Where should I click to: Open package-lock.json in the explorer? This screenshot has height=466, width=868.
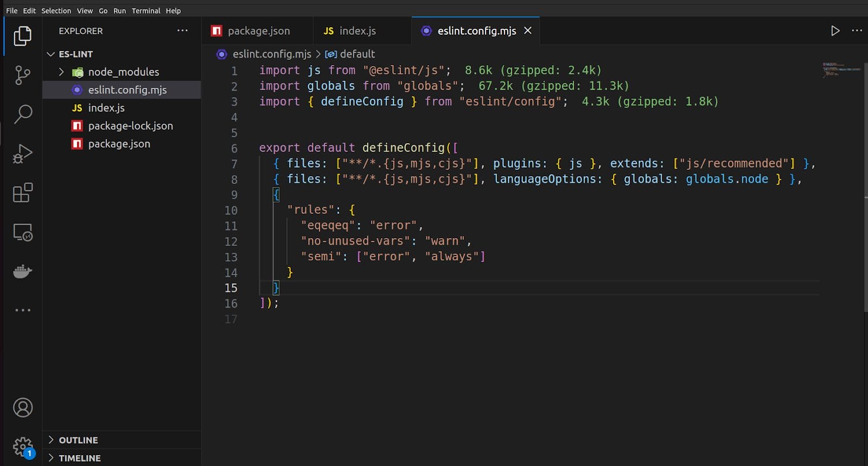tap(130, 126)
